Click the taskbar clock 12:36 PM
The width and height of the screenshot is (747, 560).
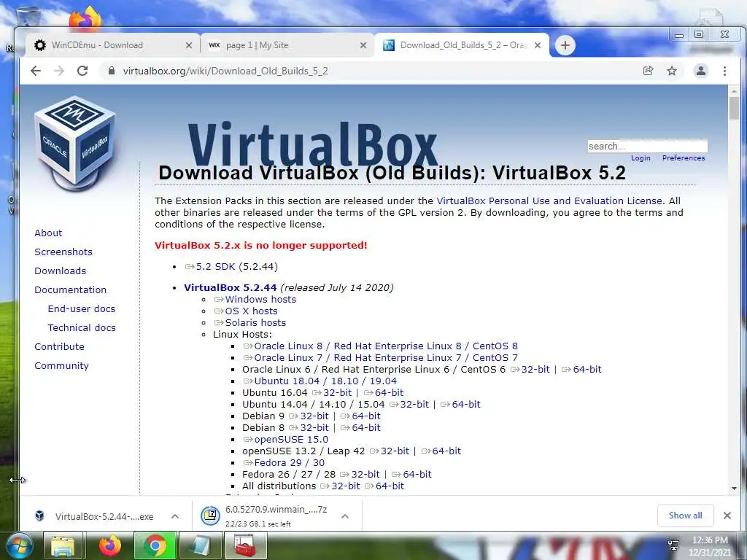710,540
